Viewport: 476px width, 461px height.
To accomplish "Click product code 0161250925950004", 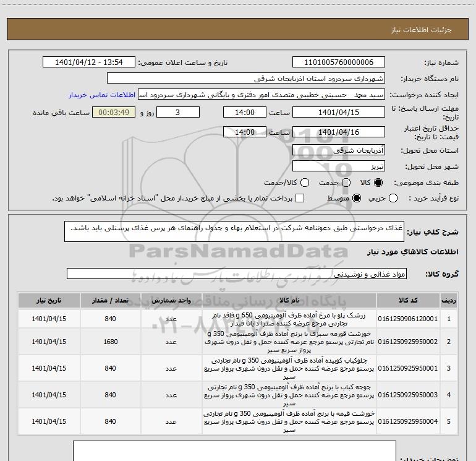I will 408,421.
